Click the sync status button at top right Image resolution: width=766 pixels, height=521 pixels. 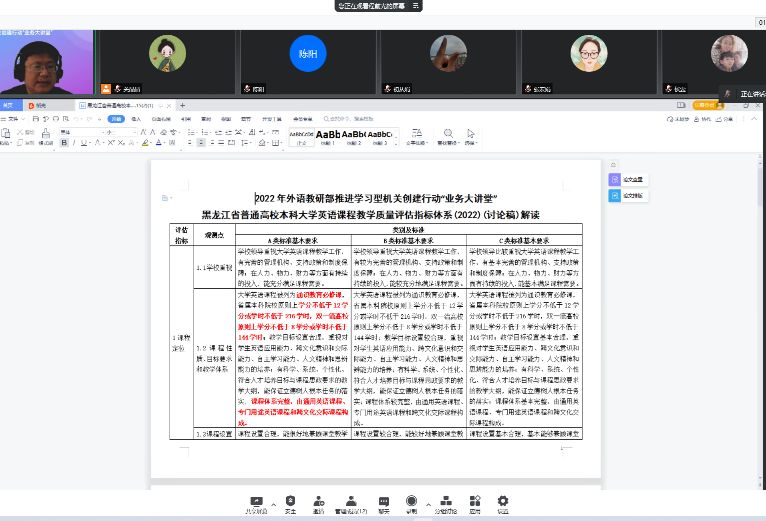678,119
